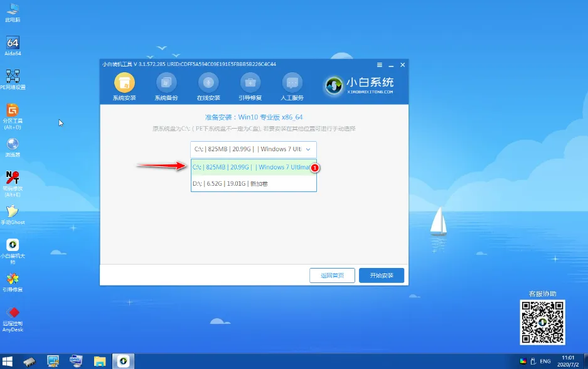The image size is (588, 369).
Task: Click 返回首页 (Return Home) button
Action: pos(332,275)
